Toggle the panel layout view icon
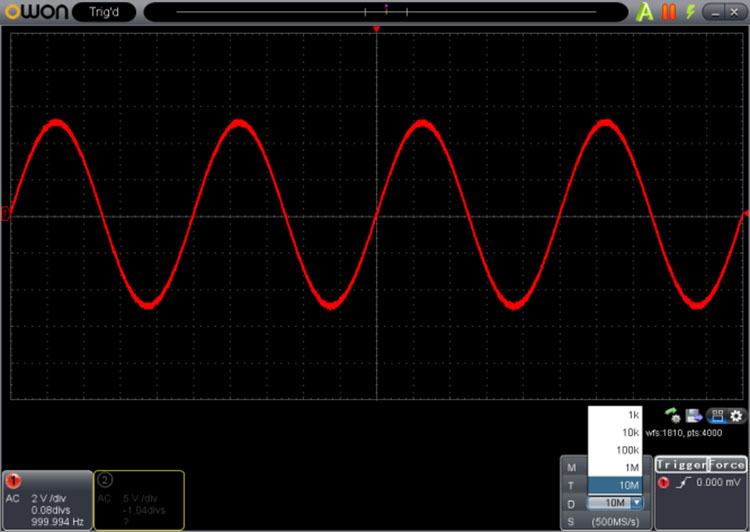The height and width of the screenshot is (532, 750). (x=717, y=416)
